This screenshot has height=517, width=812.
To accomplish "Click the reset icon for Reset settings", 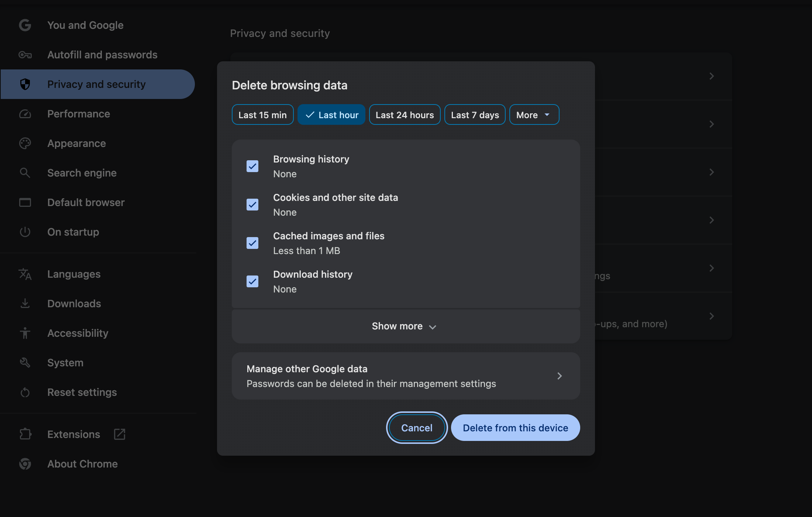I will click(x=25, y=392).
